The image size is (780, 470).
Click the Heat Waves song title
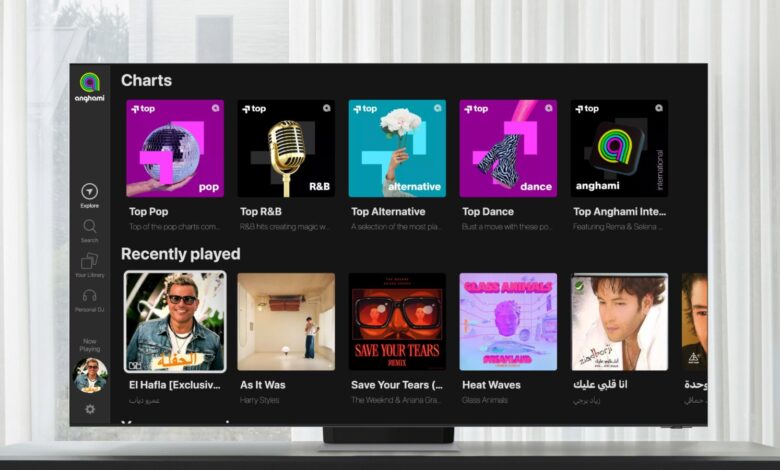coord(491,384)
